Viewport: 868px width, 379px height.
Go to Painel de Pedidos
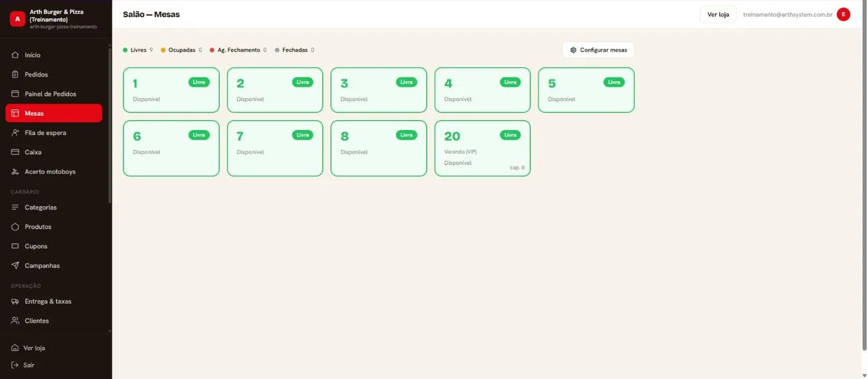pos(54,94)
